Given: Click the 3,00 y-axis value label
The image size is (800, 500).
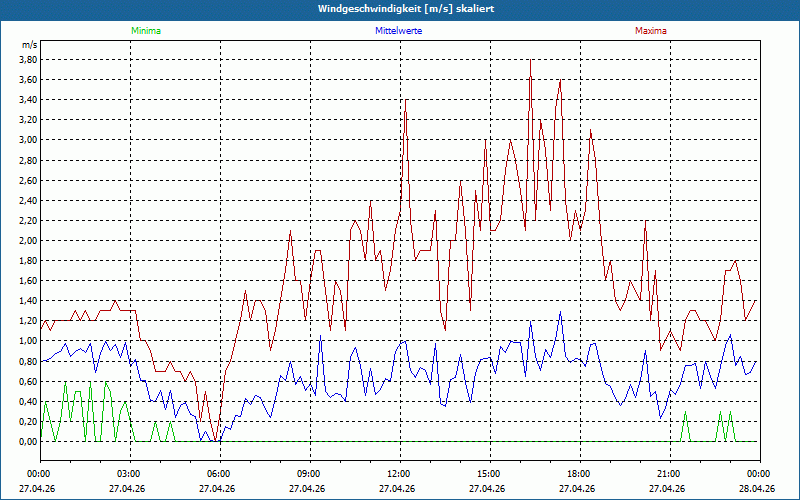Looking at the screenshot, I should tap(28, 139).
